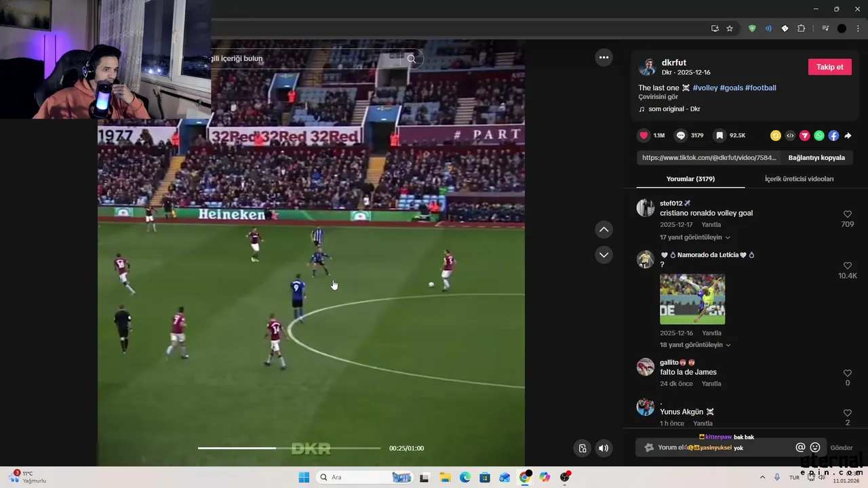The width and height of the screenshot is (868, 488).
Task: Bookmark page with star icon in Chrome
Action: click(730, 28)
